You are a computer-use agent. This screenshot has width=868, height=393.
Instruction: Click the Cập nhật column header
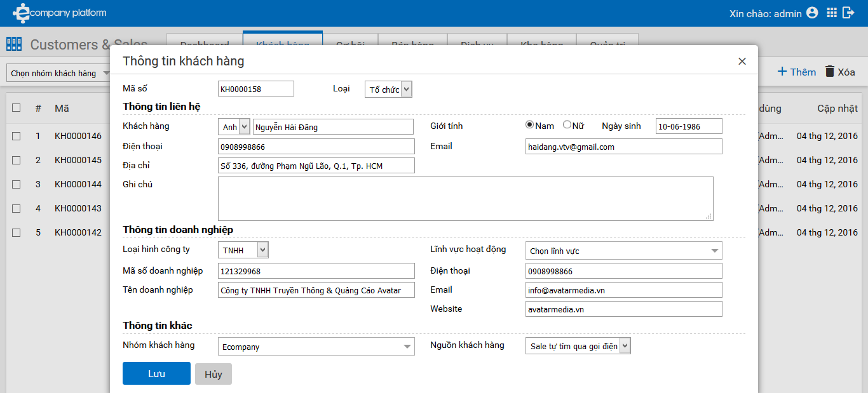(x=837, y=109)
